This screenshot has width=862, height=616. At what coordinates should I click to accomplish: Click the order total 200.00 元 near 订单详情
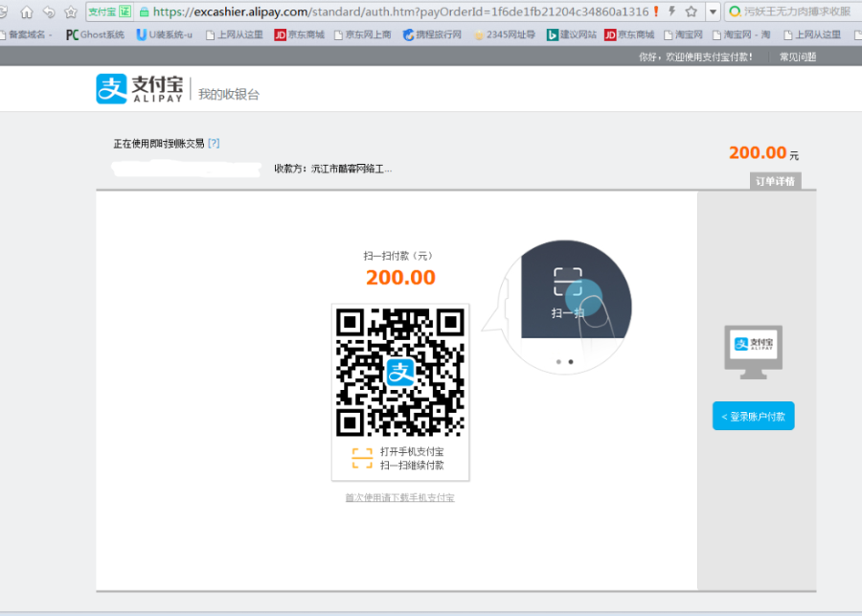[x=763, y=152]
